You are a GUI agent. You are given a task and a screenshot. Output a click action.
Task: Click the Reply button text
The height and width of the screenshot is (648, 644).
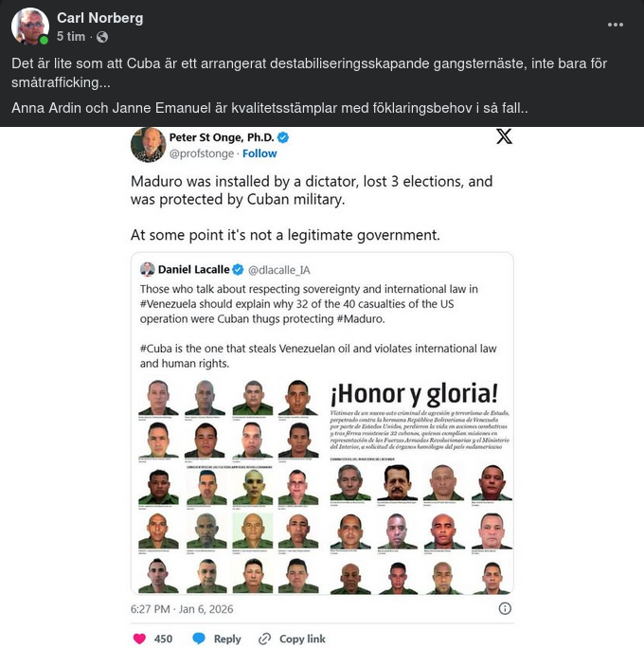tap(227, 639)
